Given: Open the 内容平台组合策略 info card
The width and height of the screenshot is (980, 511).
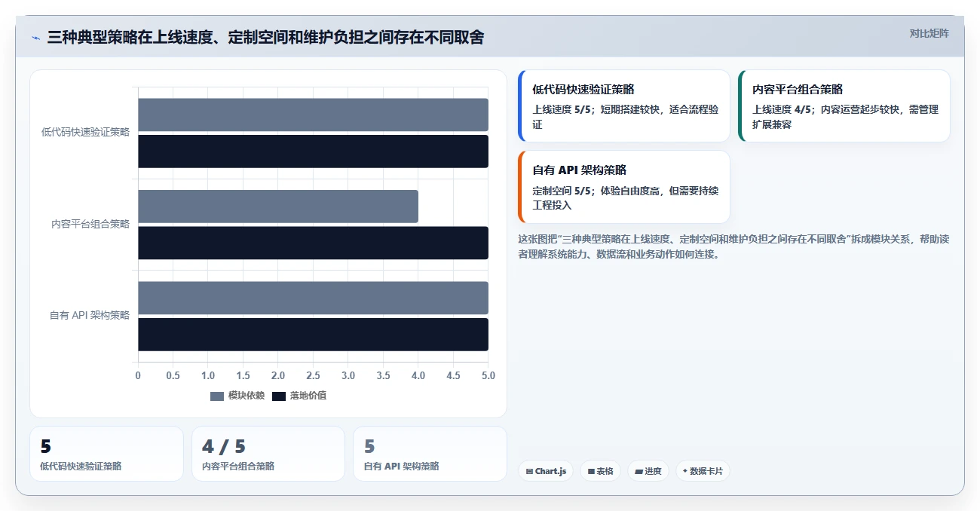Looking at the screenshot, I should click(844, 106).
